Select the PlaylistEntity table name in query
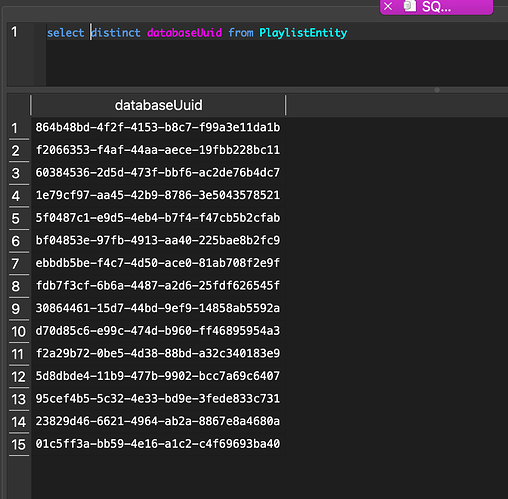 pos(303,33)
